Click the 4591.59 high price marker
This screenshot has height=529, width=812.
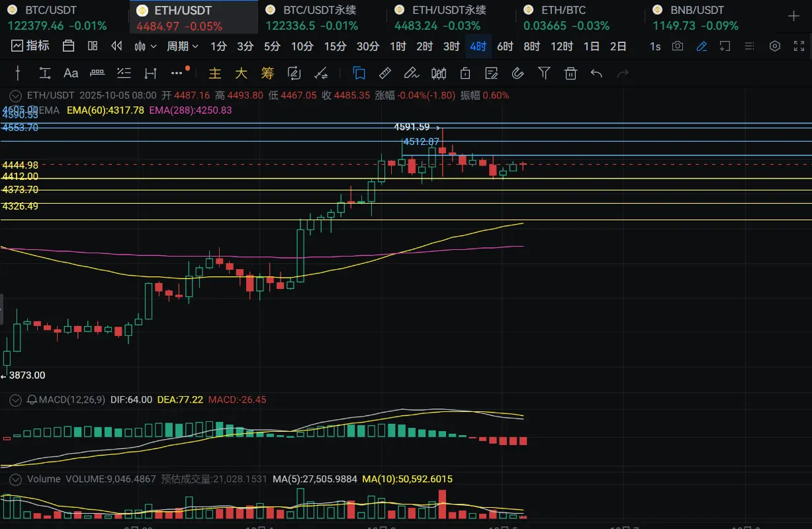click(411, 127)
